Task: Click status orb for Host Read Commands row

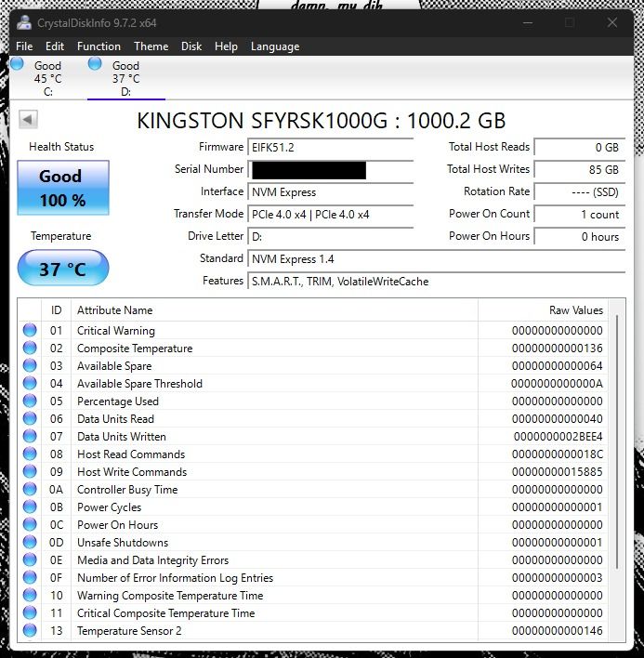Action: pyautogui.click(x=30, y=454)
